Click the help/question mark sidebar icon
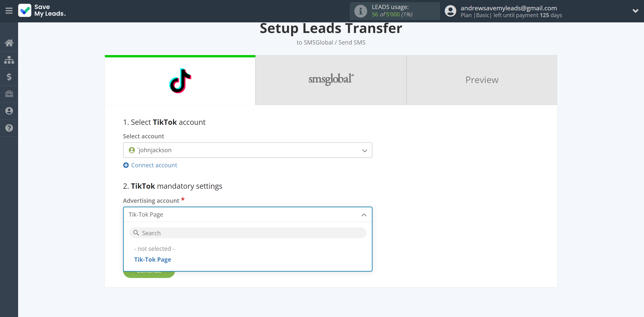This screenshot has width=644, height=317. pos(9,127)
